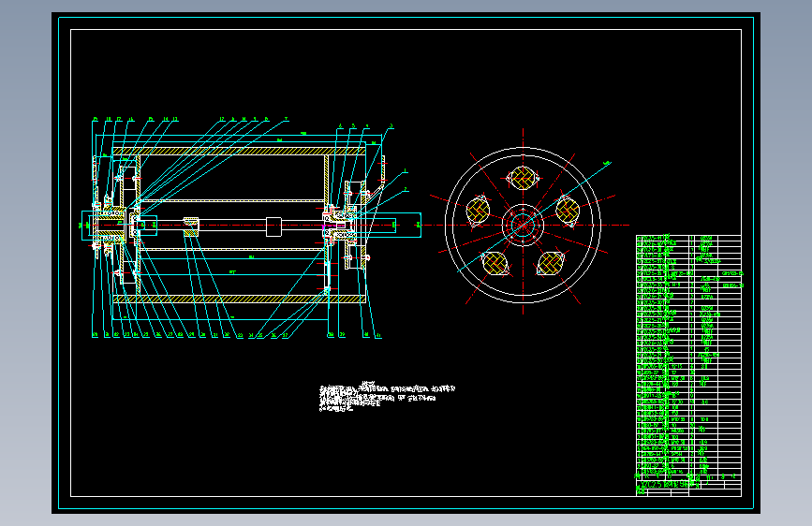Click part balloon number 37

click(x=286, y=335)
